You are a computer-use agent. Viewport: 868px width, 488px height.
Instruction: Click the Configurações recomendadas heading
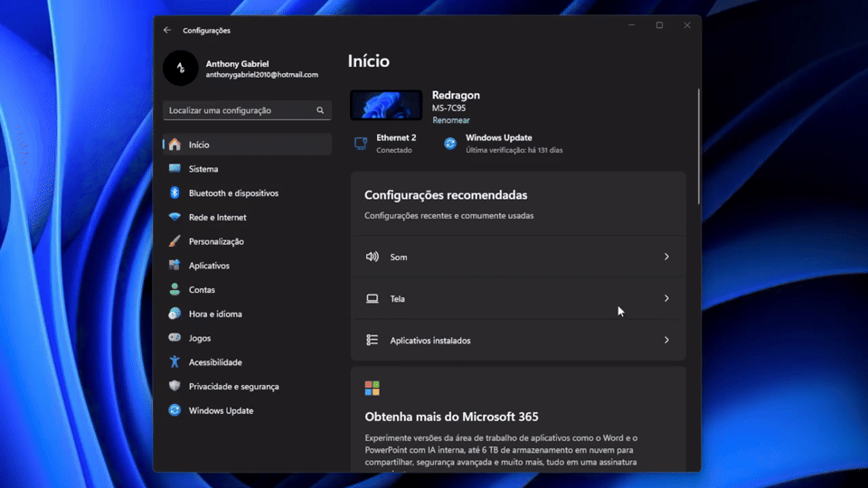pos(446,195)
